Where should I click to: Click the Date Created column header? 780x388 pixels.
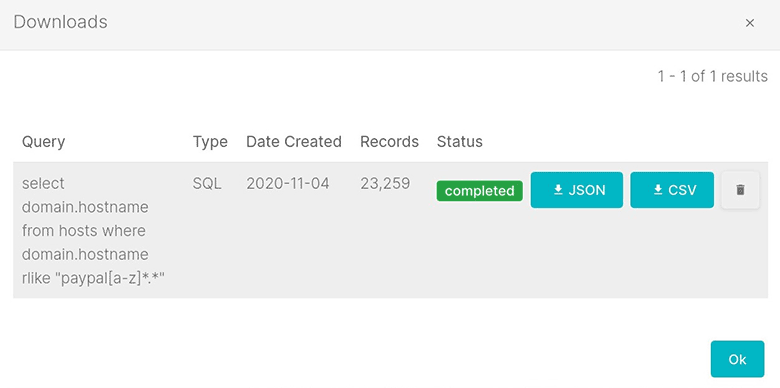click(293, 142)
